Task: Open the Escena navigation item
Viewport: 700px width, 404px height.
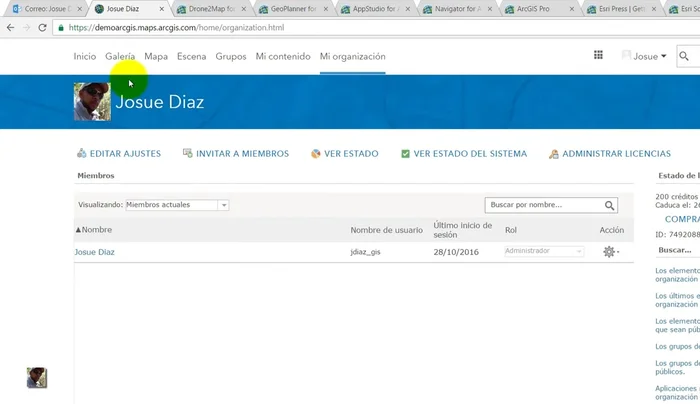Action: [192, 57]
